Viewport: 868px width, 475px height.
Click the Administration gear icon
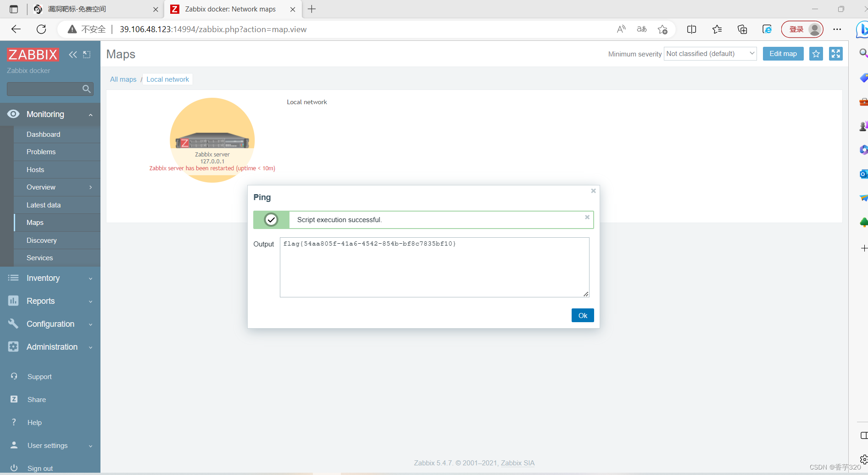click(x=13, y=346)
